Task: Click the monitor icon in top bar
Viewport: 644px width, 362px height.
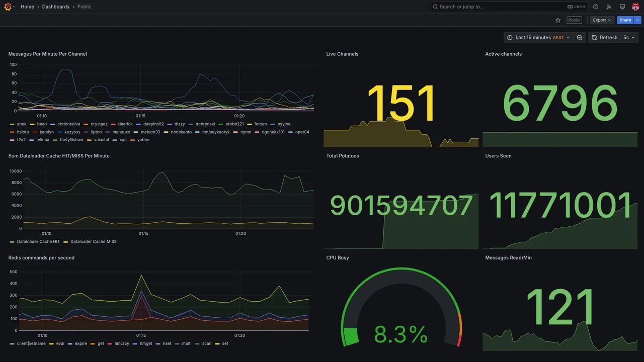Action: [622, 7]
